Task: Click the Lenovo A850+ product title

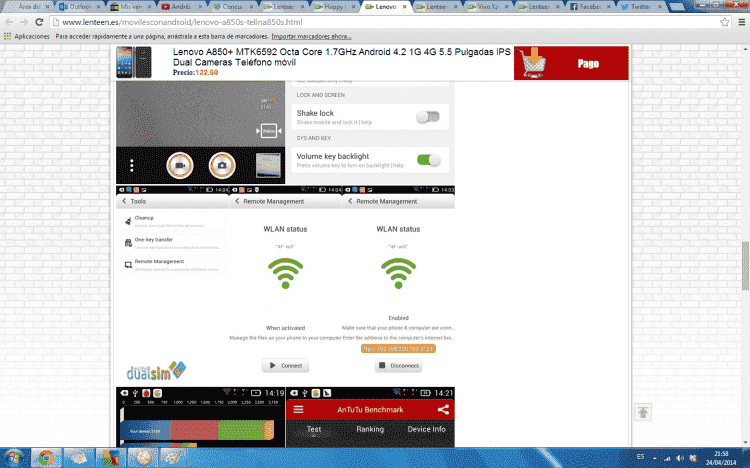Action: coord(342,57)
